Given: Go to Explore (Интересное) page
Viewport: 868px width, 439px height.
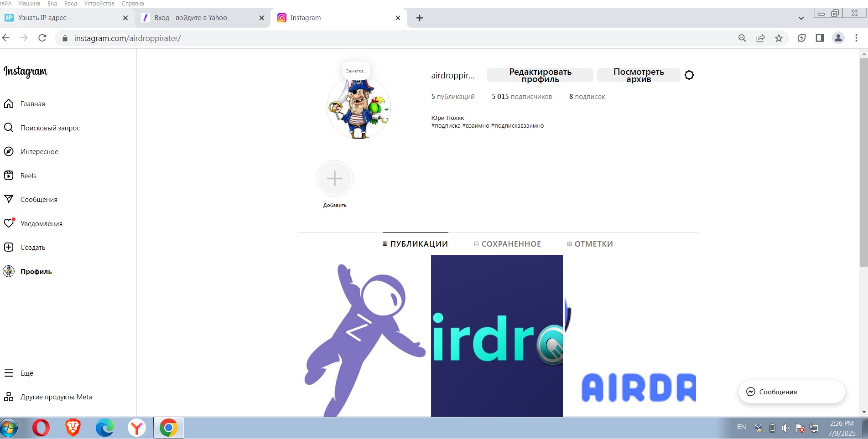Looking at the screenshot, I should 39,152.
